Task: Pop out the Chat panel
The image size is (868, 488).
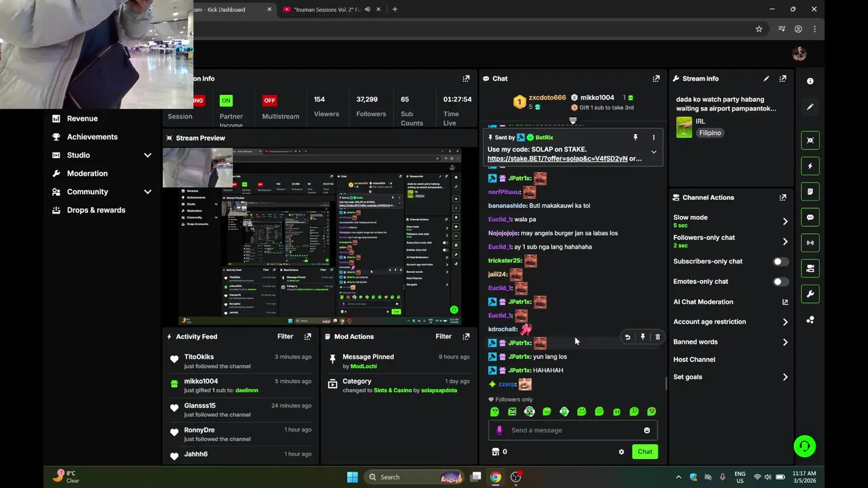Action: [x=656, y=79]
